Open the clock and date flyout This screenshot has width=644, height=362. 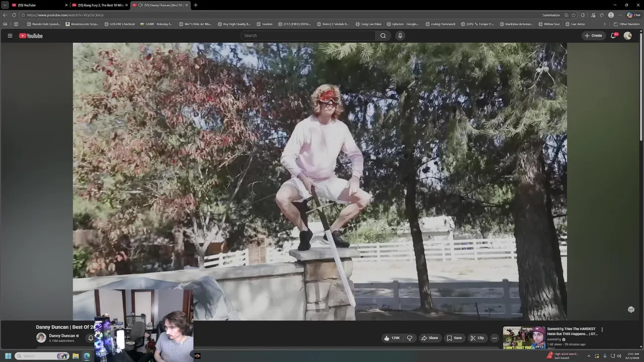(x=633, y=356)
